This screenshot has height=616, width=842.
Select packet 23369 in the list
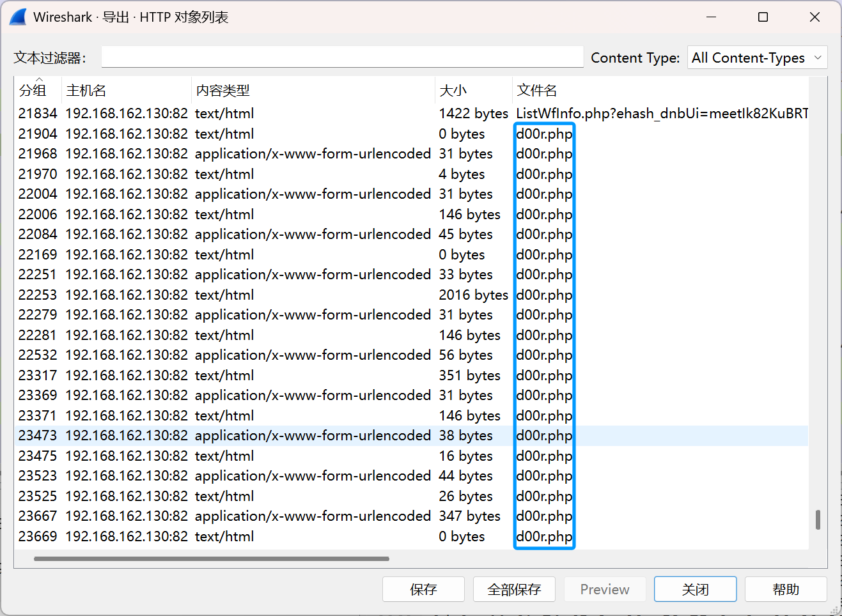(x=412, y=395)
